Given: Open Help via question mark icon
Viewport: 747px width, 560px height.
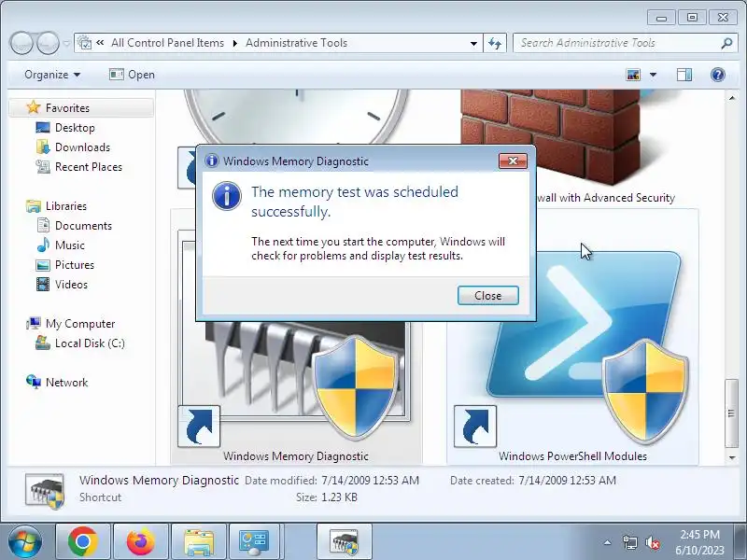Looking at the screenshot, I should point(717,75).
